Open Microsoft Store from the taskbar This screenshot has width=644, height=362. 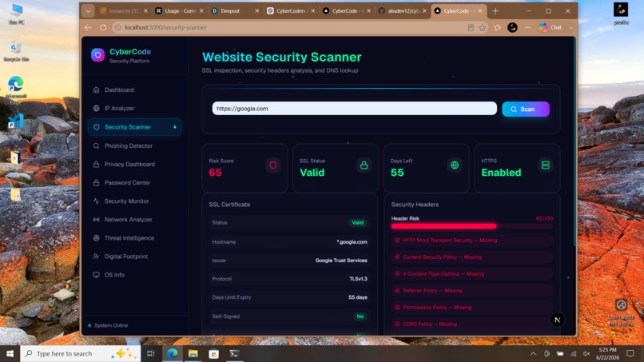(x=213, y=353)
